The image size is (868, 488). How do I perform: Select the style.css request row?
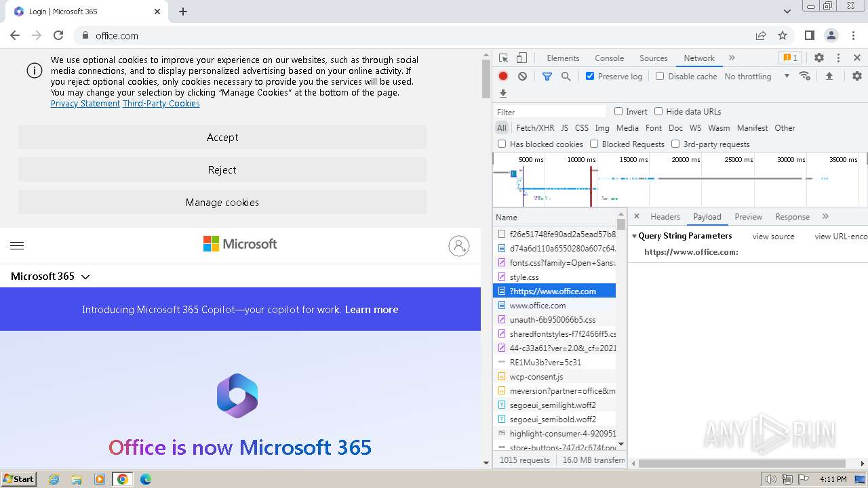555,277
